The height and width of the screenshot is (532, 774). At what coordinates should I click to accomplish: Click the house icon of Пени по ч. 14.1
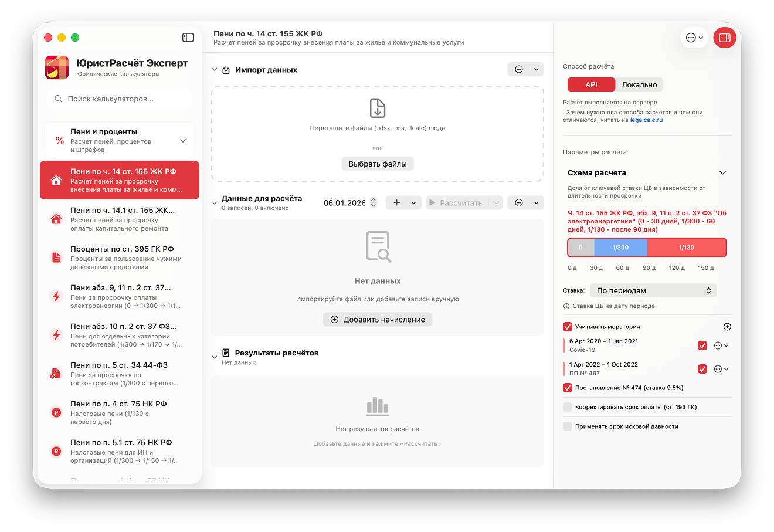[x=56, y=219]
